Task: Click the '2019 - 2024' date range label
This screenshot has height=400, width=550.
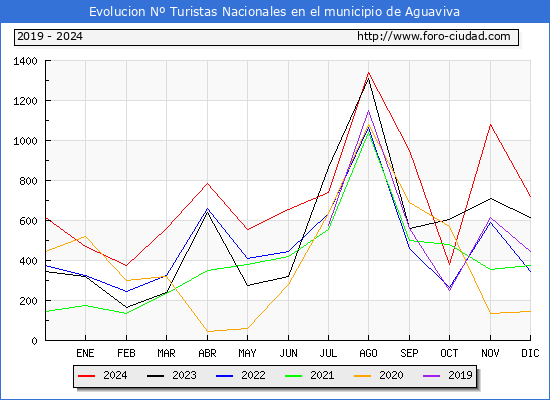Action: pos(50,36)
